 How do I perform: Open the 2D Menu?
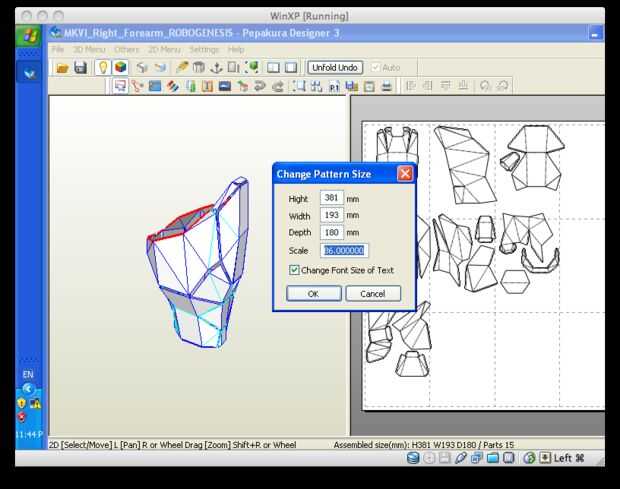(164, 49)
